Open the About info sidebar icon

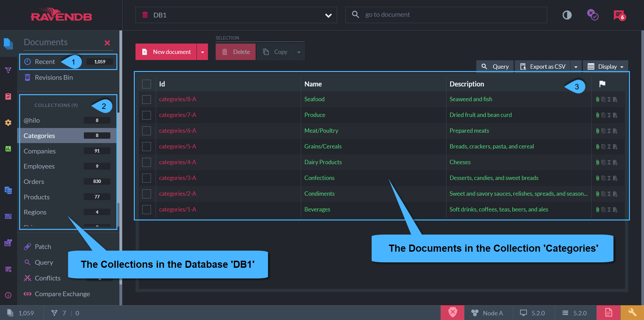coord(8,295)
